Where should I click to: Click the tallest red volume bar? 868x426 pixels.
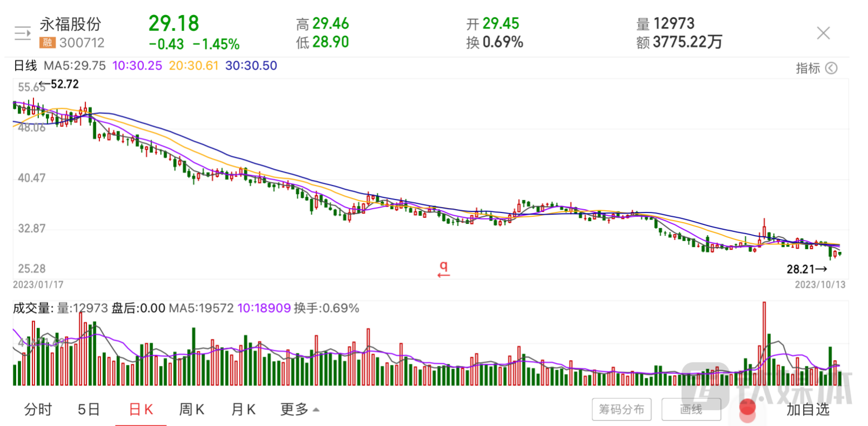coord(764,343)
